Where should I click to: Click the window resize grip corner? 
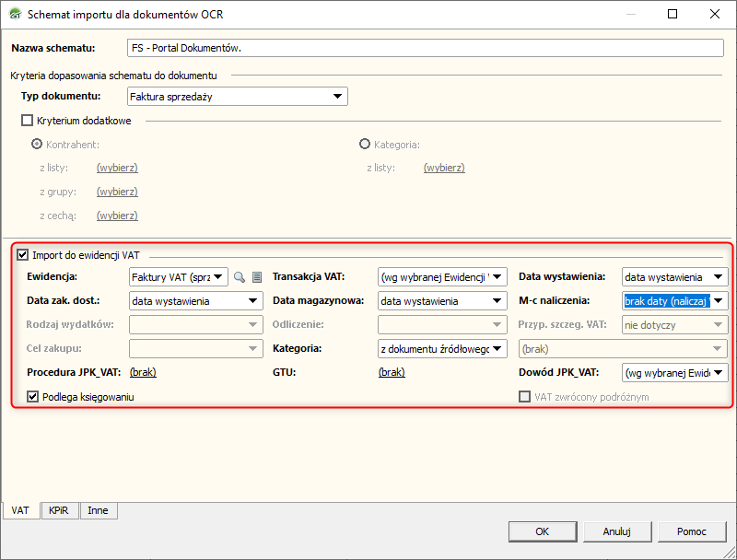pyautogui.click(x=730, y=552)
